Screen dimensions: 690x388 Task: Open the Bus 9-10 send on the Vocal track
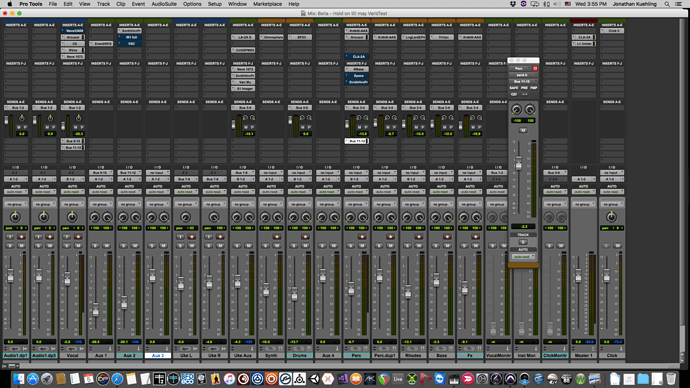(72, 141)
